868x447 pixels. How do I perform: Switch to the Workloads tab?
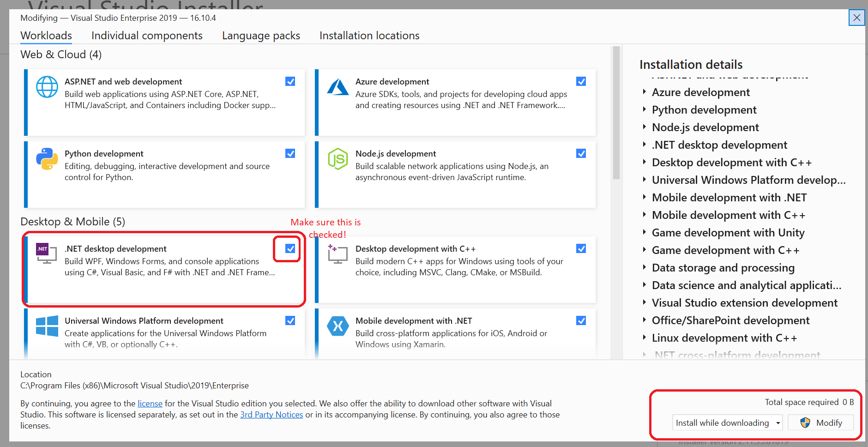[46, 36]
